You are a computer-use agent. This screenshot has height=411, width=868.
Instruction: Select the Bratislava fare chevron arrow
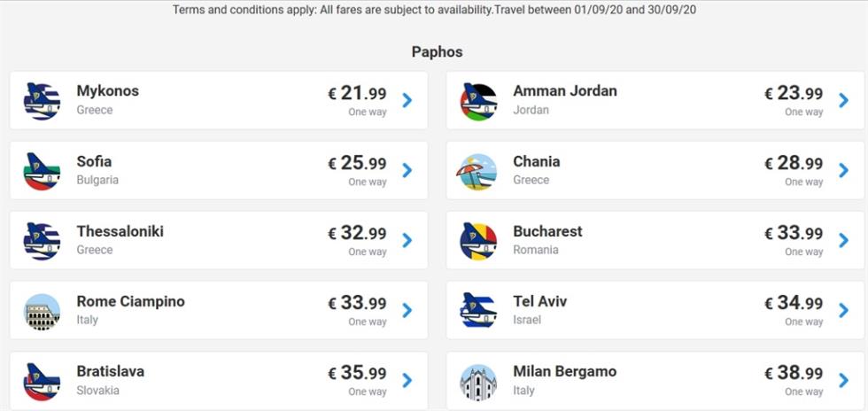click(407, 380)
